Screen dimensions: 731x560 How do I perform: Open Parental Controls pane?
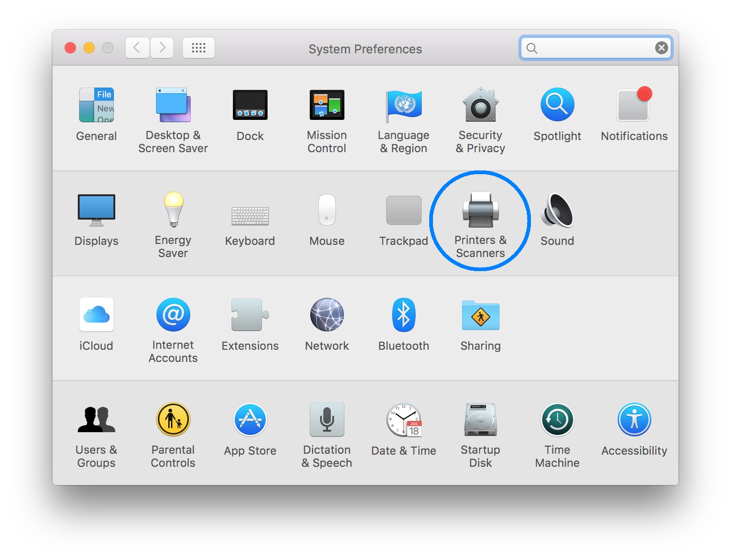pos(173,435)
